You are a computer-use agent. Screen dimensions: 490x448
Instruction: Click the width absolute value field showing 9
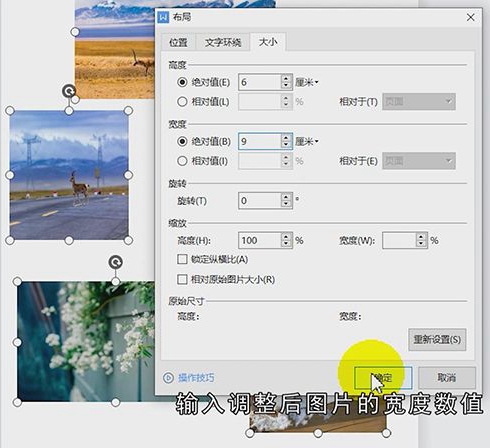tap(259, 142)
